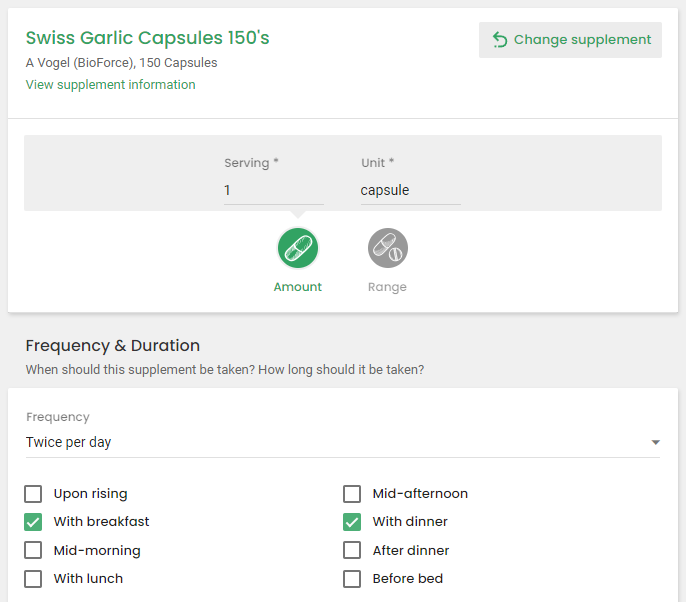Expand the Twice per day selection

[343, 442]
